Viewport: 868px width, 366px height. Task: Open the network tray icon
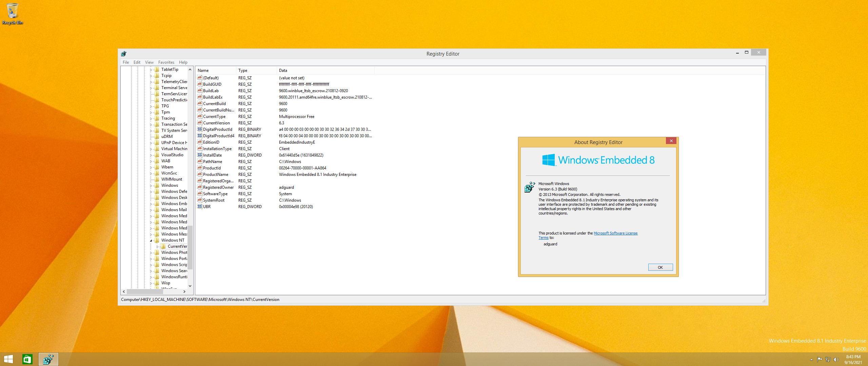point(828,360)
